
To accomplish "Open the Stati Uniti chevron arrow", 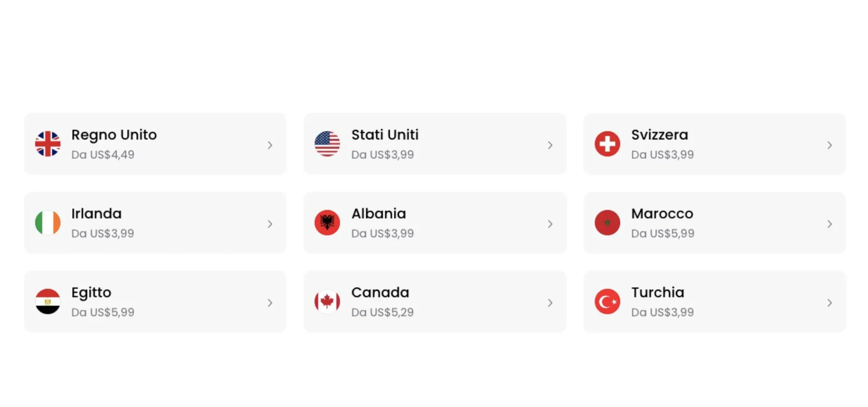I will point(550,145).
